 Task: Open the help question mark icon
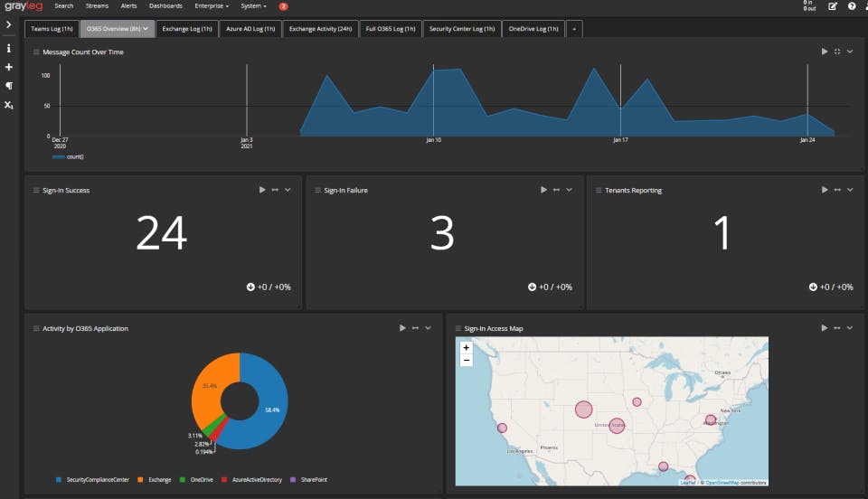click(x=852, y=6)
